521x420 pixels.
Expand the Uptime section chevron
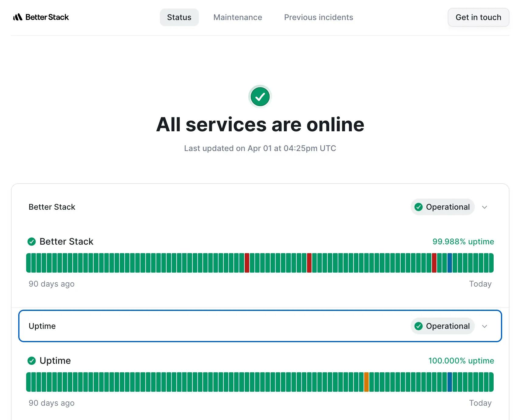tap(485, 326)
